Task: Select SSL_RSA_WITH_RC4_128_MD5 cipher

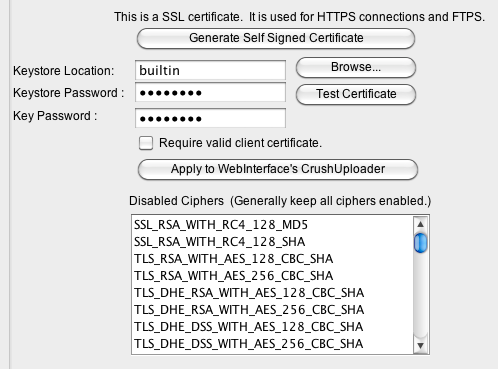Action: (272, 225)
